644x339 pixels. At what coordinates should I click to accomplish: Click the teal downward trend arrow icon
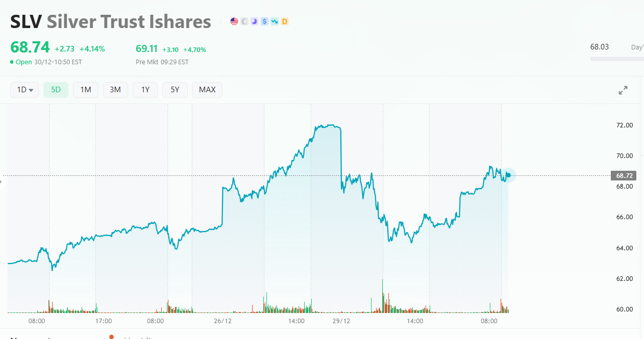point(275,21)
